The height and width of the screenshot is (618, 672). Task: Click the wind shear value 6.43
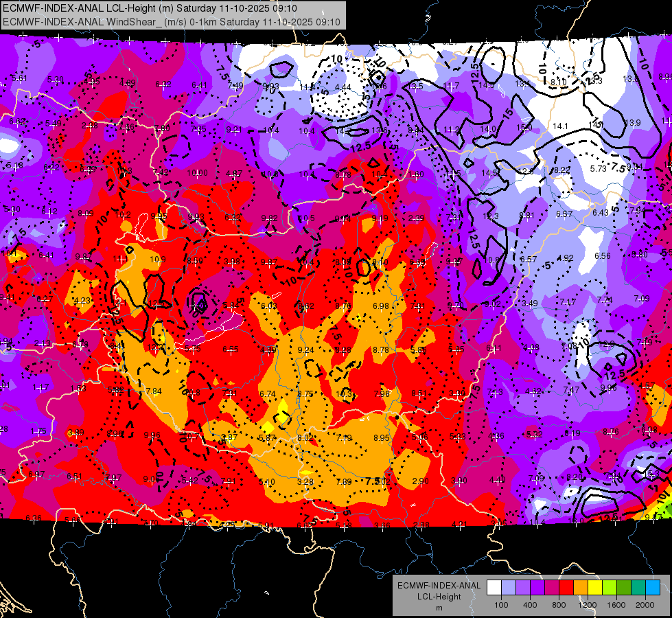click(x=601, y=212)
